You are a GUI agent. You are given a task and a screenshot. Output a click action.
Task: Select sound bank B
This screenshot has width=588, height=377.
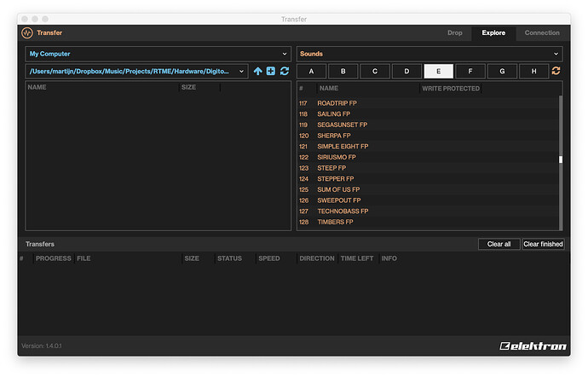(x=343, y=71)
